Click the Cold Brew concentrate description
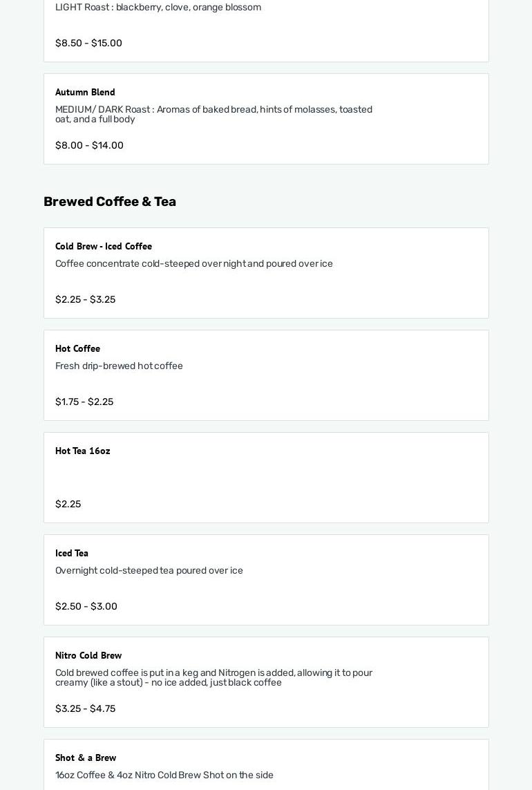532x790 pixels. pyautogui.click(x=194, y=264)
